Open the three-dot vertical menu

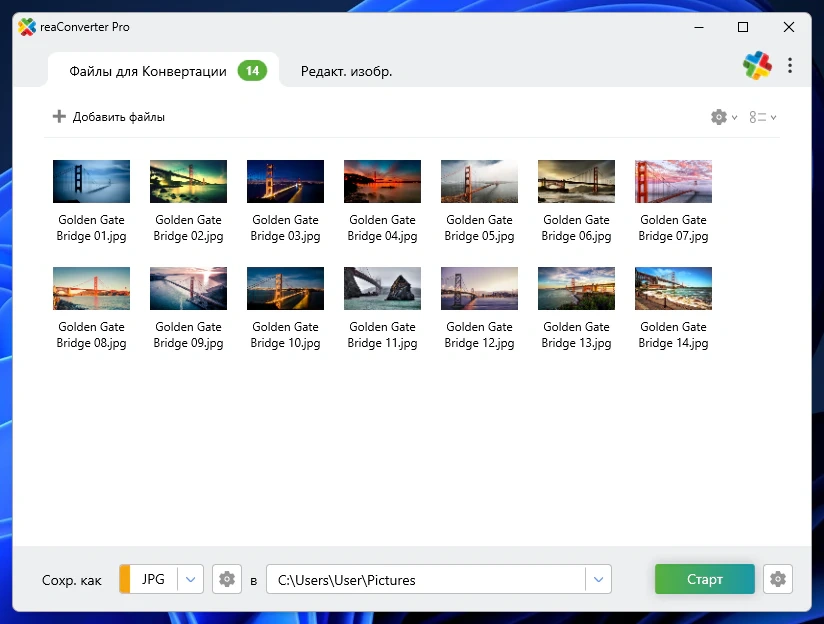pyautogui.click(x=790, y=66)
